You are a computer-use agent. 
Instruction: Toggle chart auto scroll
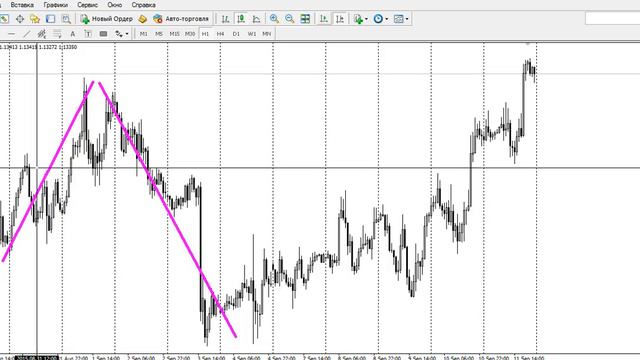(324, 19)
